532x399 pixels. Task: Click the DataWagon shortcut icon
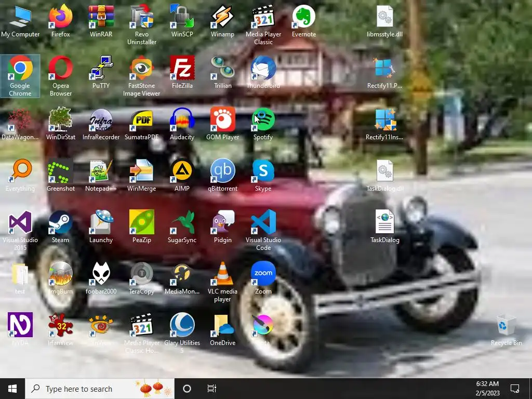click(20, 120)
